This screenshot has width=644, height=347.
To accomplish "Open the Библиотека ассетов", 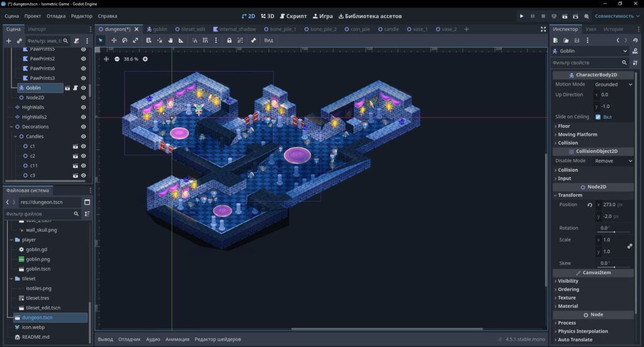I will [x=370, y=16].
